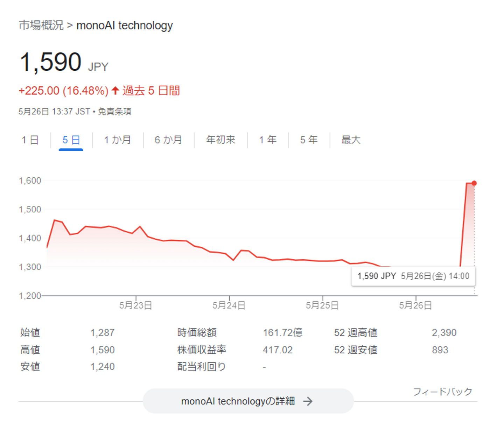Image resolution: width=504 pixels, height=436 pixels.
Task: Open the 市場概況 breadcrumb link
Action: (41, 25)
